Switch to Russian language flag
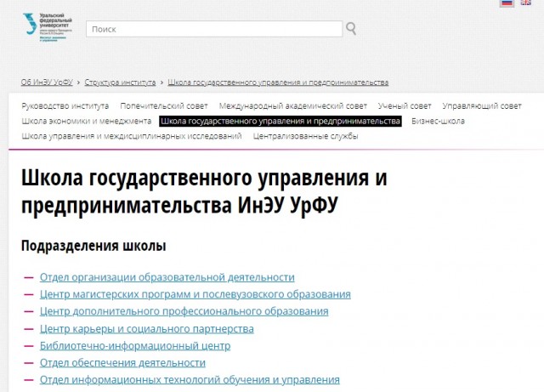Viewport: 544px width, 392px height. point(507,3)
